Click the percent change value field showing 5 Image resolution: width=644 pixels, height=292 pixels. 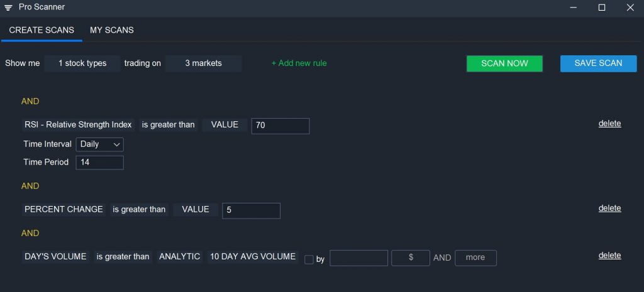point(251,210)
